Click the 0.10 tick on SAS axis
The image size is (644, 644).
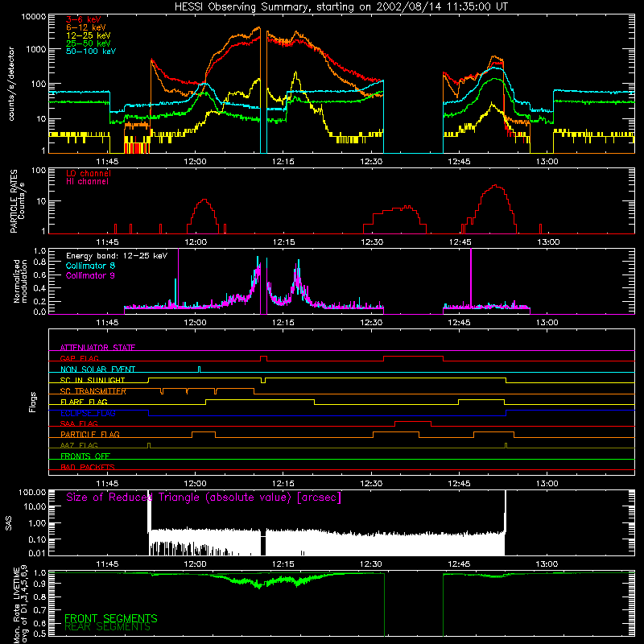click(37, 539)
